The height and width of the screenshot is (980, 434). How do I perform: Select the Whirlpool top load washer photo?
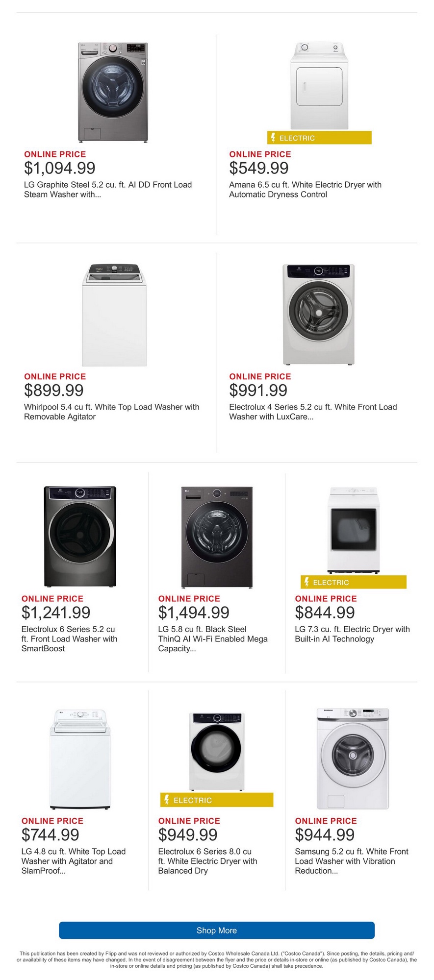(114, 315)
